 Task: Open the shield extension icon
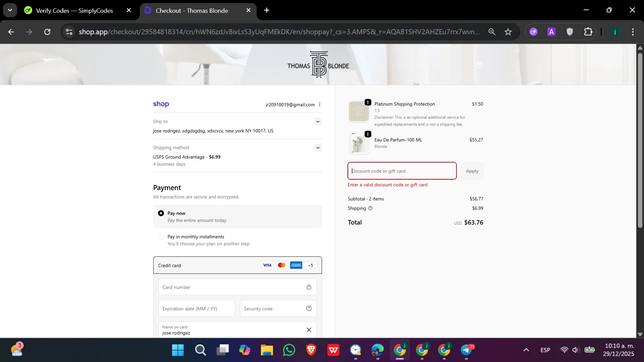(570, 32)
